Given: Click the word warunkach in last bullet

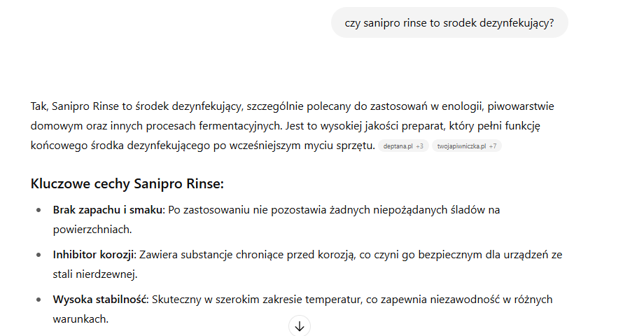Looking at the screenshot, I should 80,318.
